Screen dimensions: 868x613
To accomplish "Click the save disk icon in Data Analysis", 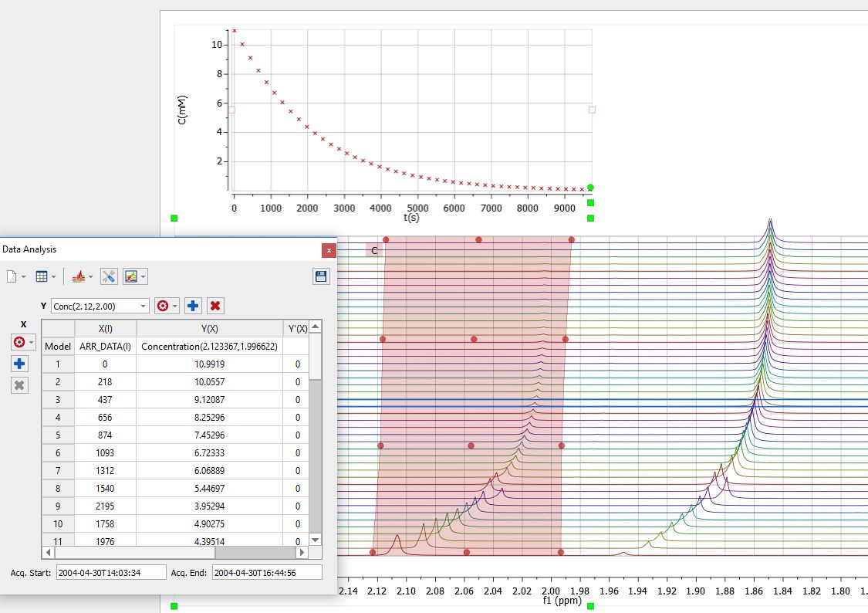I will coord(320,276).
